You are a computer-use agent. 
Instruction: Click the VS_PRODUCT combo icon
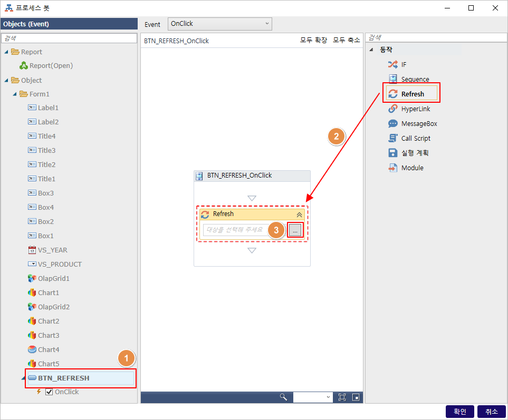point(32,264)
